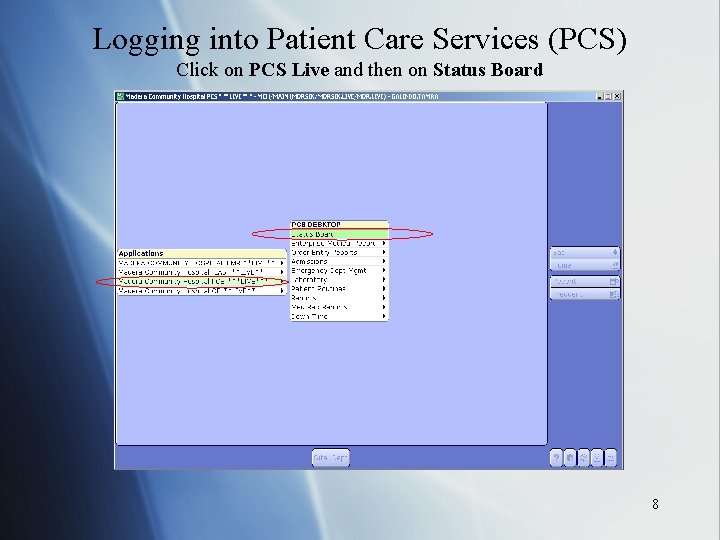The height and width of the screenshot is (540, 720).
Task: Expand arrow next to Patient Routines
Action: pyautogui.click(x=384, y=289)
